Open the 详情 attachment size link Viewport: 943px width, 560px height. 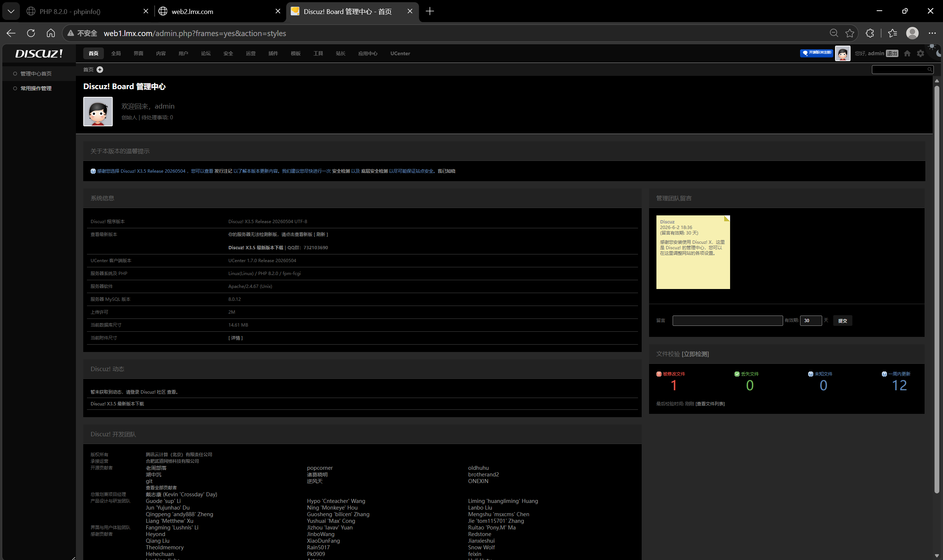coord(235,338)
